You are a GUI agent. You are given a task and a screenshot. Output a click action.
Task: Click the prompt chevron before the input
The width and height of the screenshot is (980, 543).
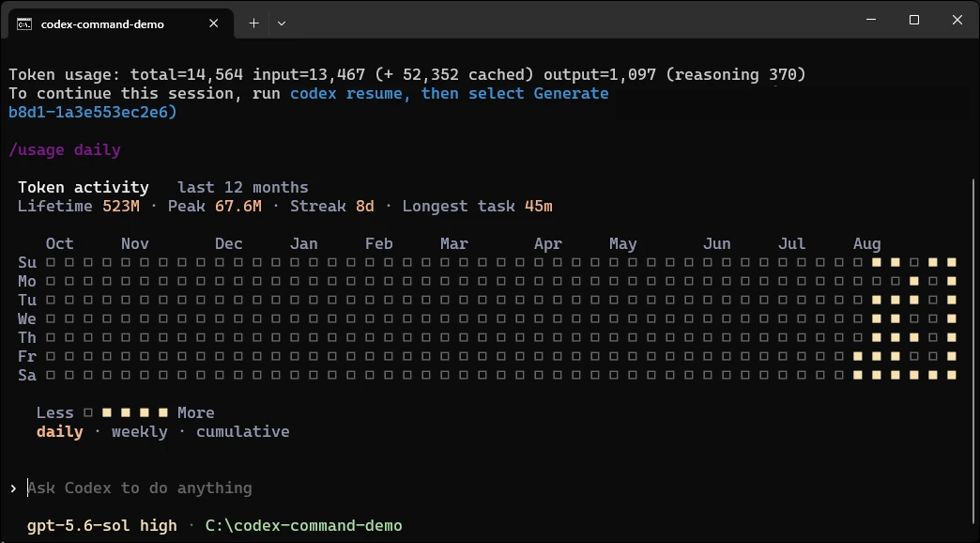point(13,488)
